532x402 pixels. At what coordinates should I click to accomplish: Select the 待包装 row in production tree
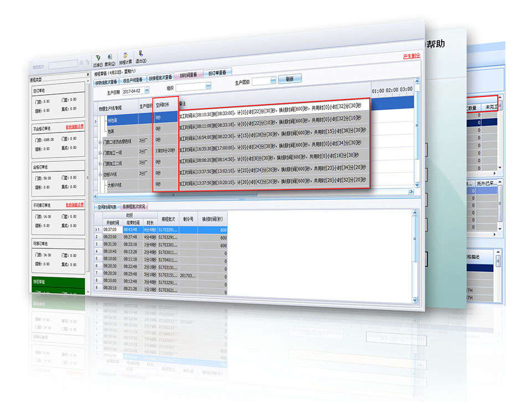point(115,120)
